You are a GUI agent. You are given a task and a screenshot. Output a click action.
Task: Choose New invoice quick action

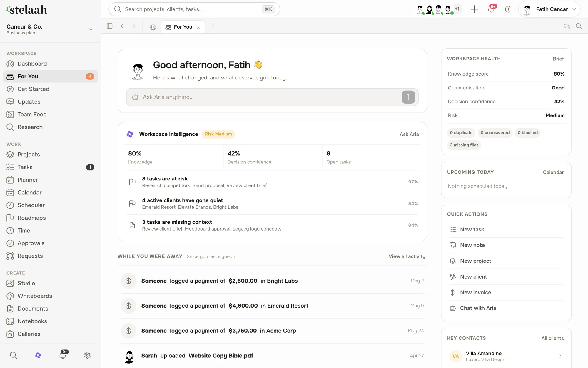[506, 293]
